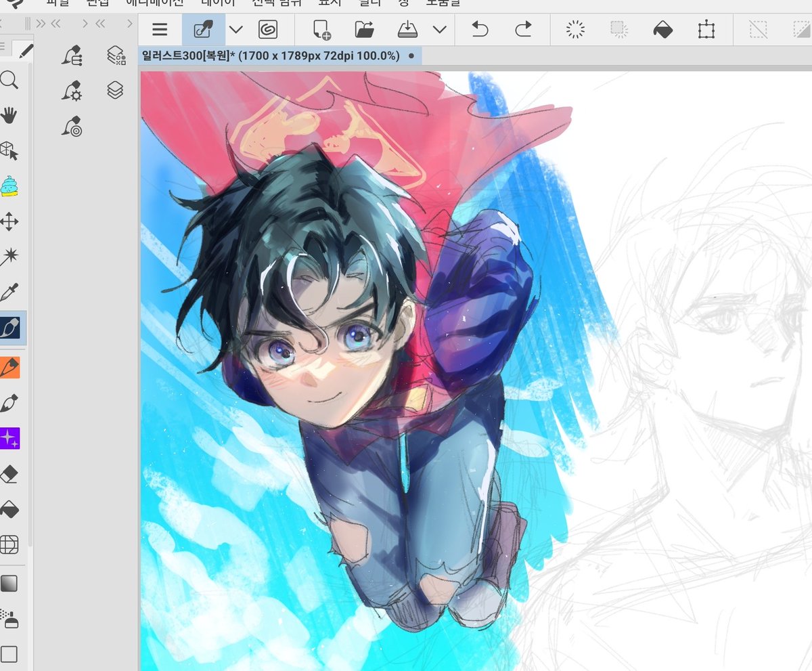This screenshot has width=812, height=671.
Task: Select the Airbrush spray tool
Action: (9, 619)
